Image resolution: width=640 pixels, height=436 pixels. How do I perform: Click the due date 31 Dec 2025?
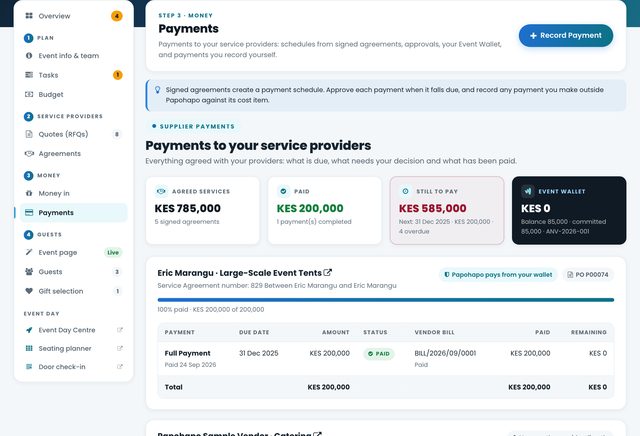tap(259, 353)
